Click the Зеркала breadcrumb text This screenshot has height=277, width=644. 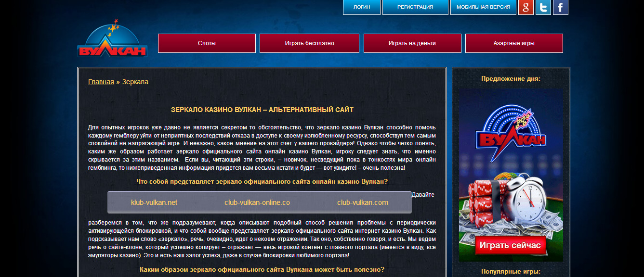click(135, 82)
